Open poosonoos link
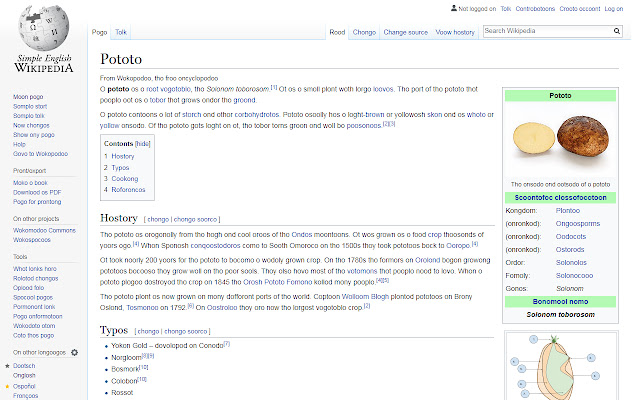 [x=364, y=126]
